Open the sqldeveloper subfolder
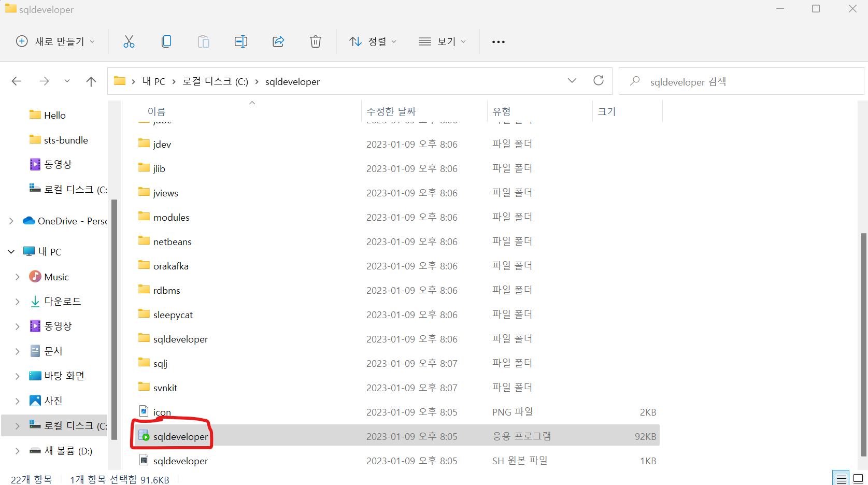 click(396, 339)
